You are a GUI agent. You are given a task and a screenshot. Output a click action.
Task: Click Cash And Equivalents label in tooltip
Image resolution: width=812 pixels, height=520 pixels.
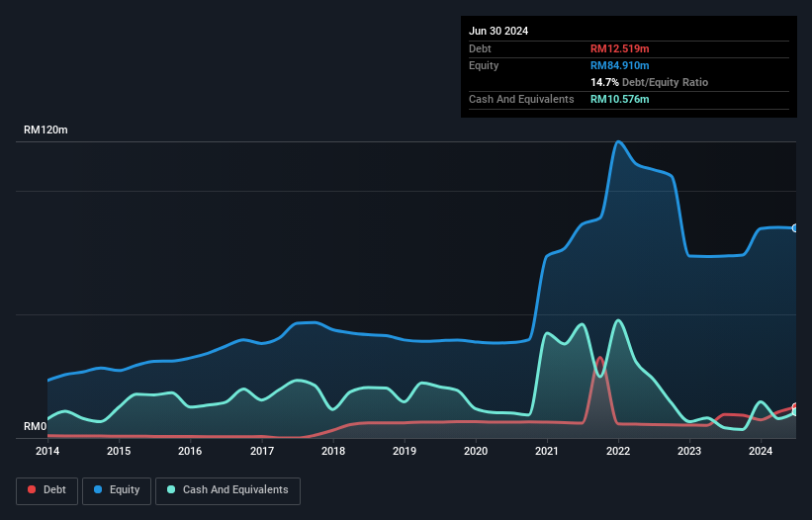pos(521,99)
